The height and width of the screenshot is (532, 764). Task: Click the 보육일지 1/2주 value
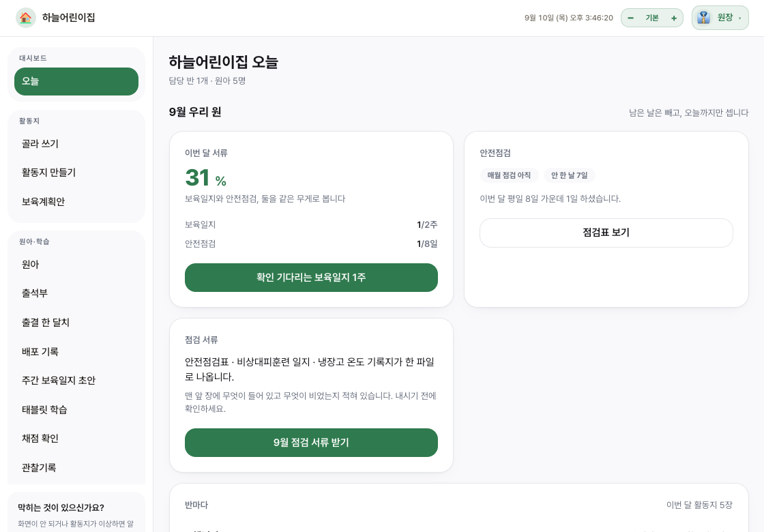(427, 224)
